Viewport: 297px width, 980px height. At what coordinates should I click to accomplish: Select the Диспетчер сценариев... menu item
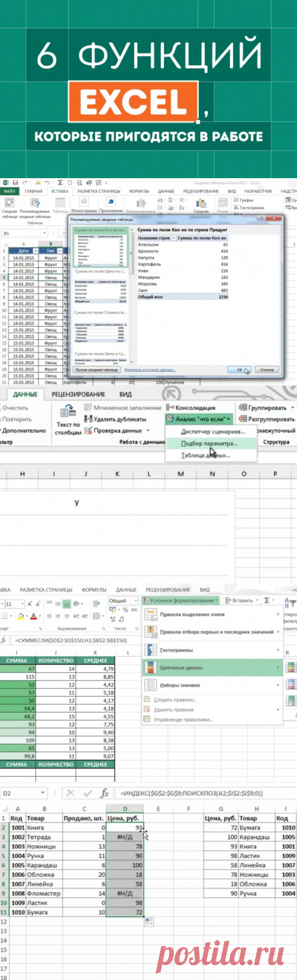(210, 431)
